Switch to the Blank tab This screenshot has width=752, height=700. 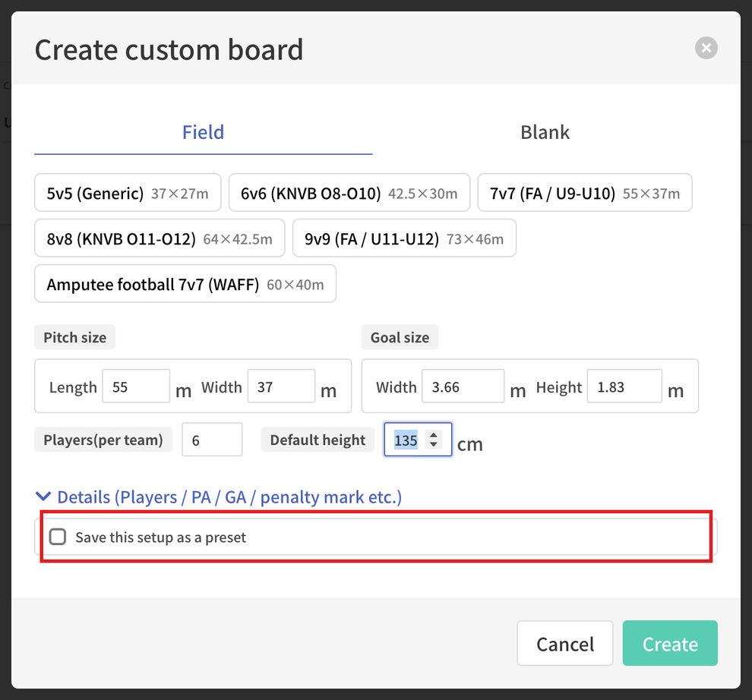pos(545,132)
